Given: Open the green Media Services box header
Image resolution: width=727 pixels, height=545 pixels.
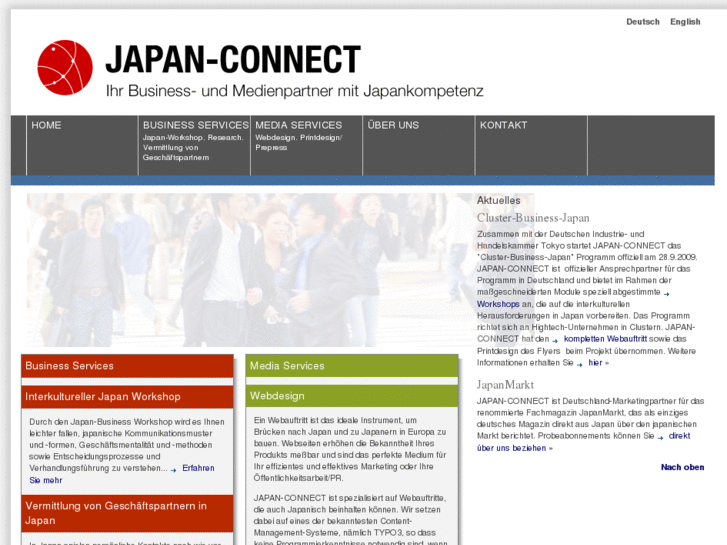Looking at the screenshot, I should click(352, 366).
